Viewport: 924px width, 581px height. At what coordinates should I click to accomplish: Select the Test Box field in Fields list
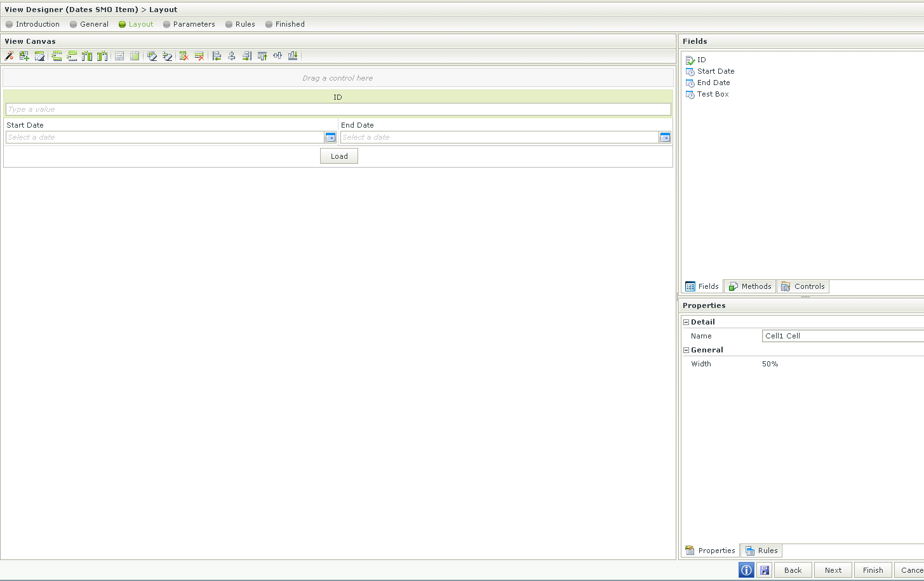707,94
